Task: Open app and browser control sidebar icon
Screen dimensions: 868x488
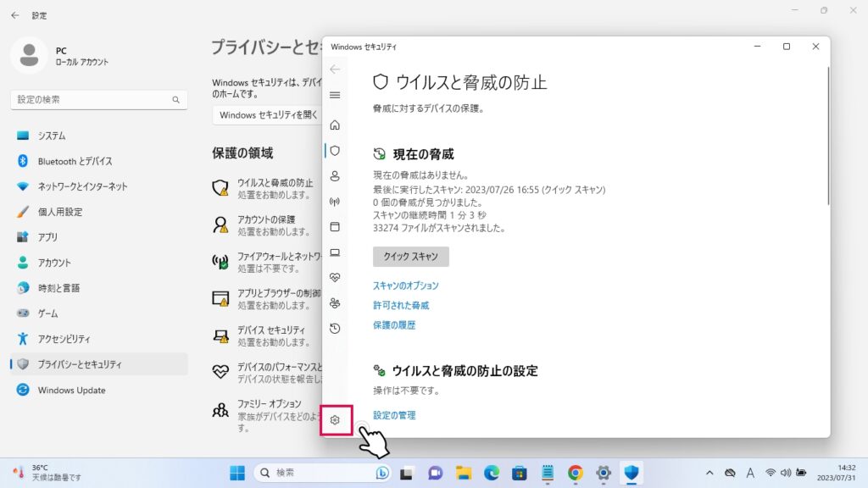Action: click(335, 227)
